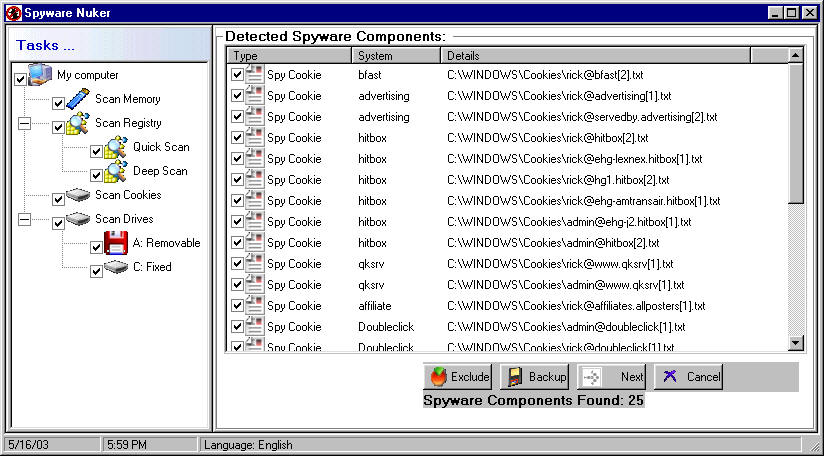Disable the Quick Scan checkbox
This screenshot has width=824, height=456.
(96, 152)
